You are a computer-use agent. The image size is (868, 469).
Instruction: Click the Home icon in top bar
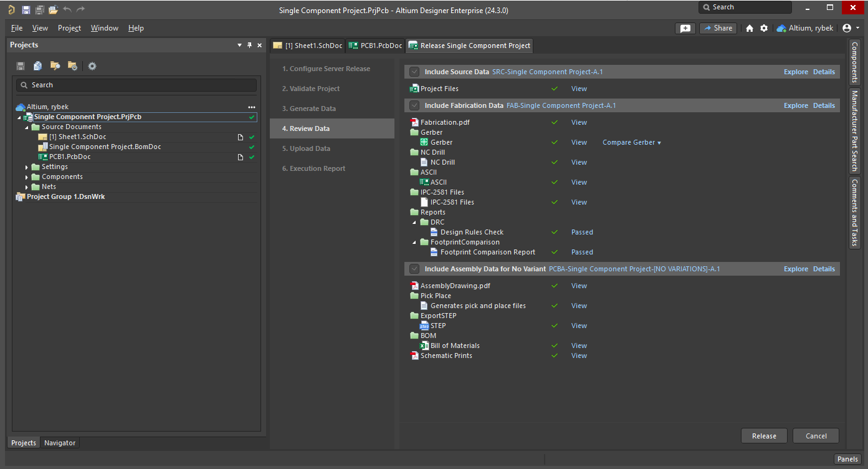point(750,28)
